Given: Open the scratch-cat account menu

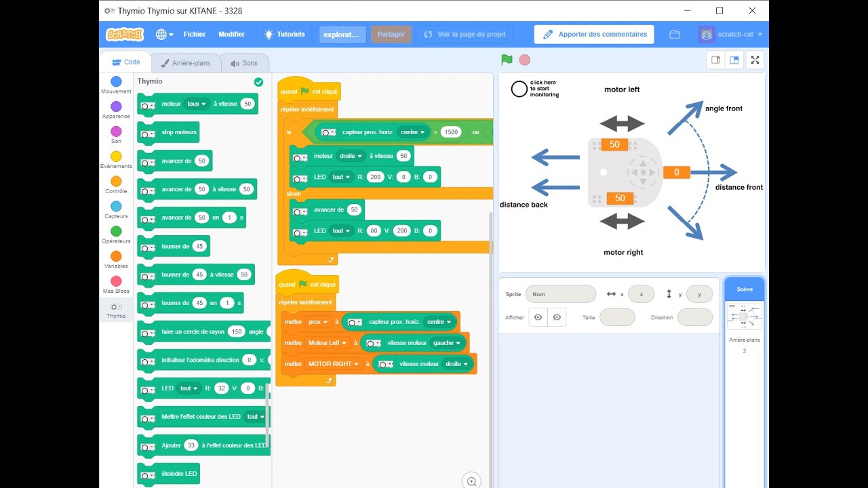Looking at the screenshot, I should [731, 35].
